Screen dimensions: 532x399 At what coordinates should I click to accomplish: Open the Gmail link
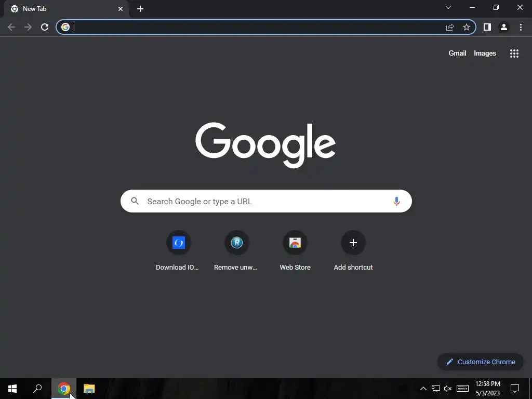(x=457, y=54)
